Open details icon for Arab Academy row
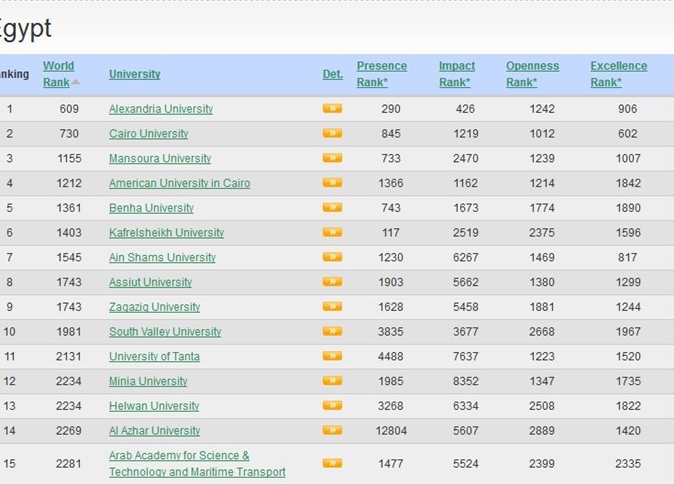Image resolution: width=674 pixels, height=485 pixels. tap(332, 463)
